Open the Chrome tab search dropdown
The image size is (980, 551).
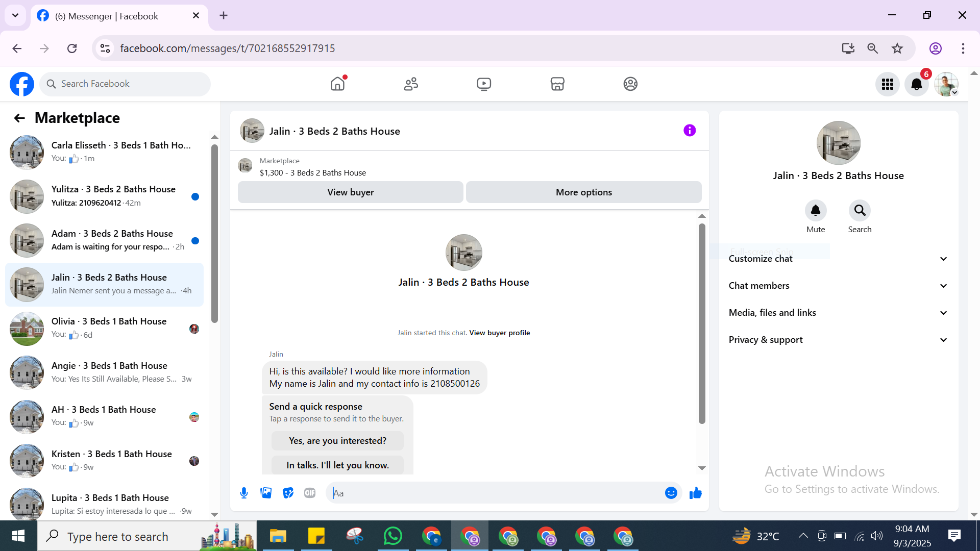coord(15,15)
